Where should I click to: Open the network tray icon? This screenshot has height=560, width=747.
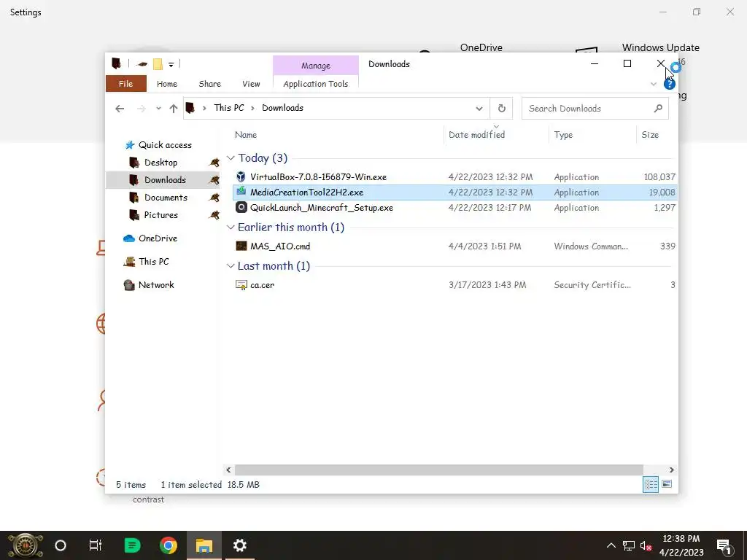[x=628, y=545]
